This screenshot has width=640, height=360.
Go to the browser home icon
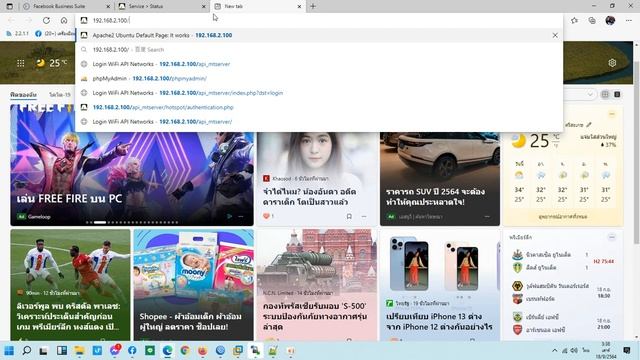pos(64,20)
